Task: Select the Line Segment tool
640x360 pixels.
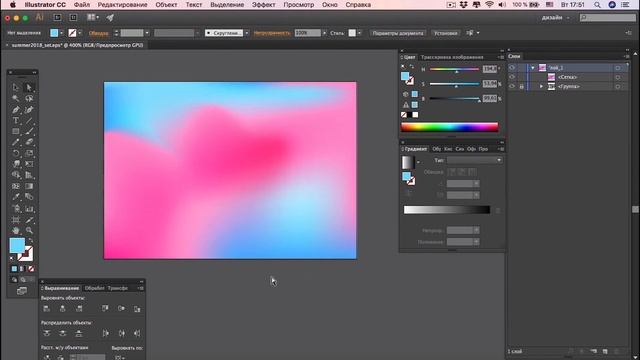Action: (29, 120)
